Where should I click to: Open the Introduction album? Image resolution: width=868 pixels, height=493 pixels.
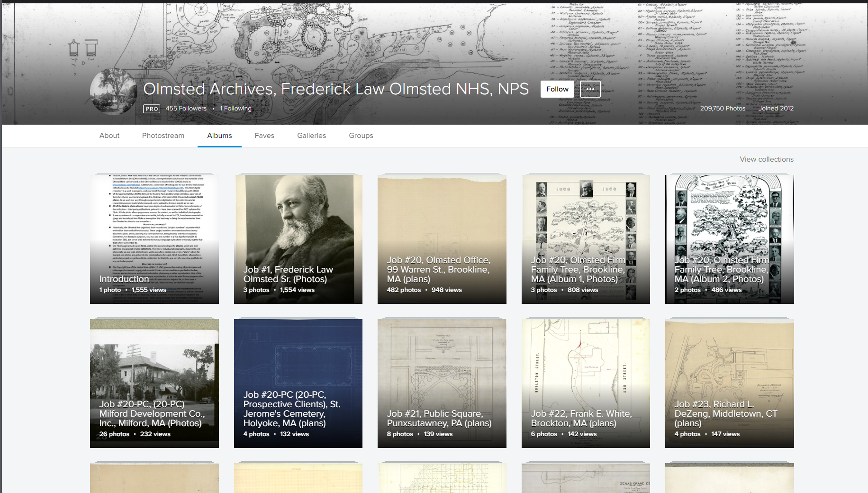tap(154, 239)
